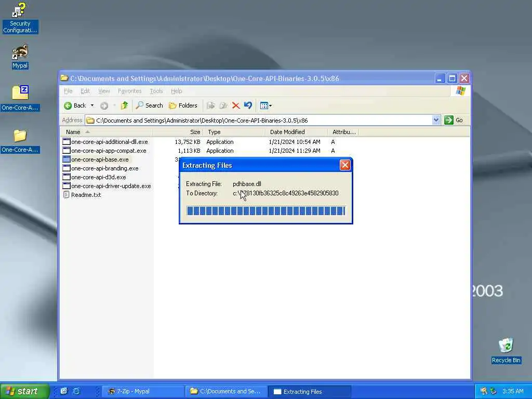
Task: Click the 13,752 KB size cell
Action: tap(187, 142)
